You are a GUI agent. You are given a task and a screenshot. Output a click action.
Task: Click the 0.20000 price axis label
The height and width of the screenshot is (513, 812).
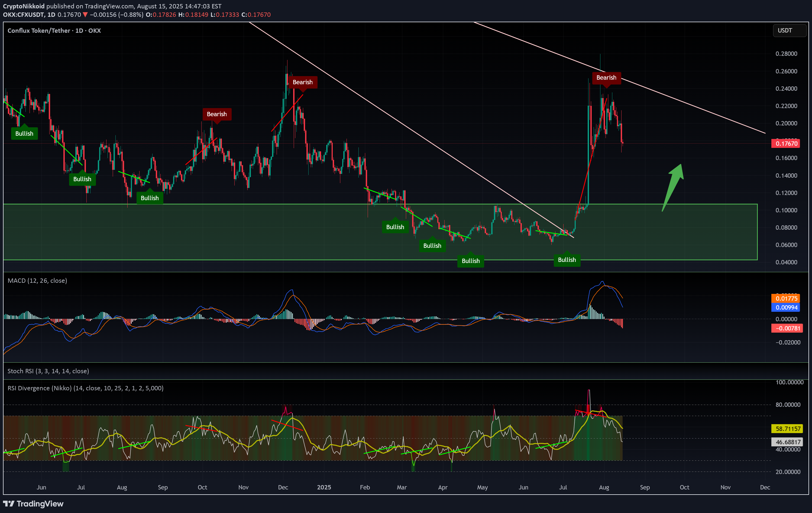tap(786, 123)
